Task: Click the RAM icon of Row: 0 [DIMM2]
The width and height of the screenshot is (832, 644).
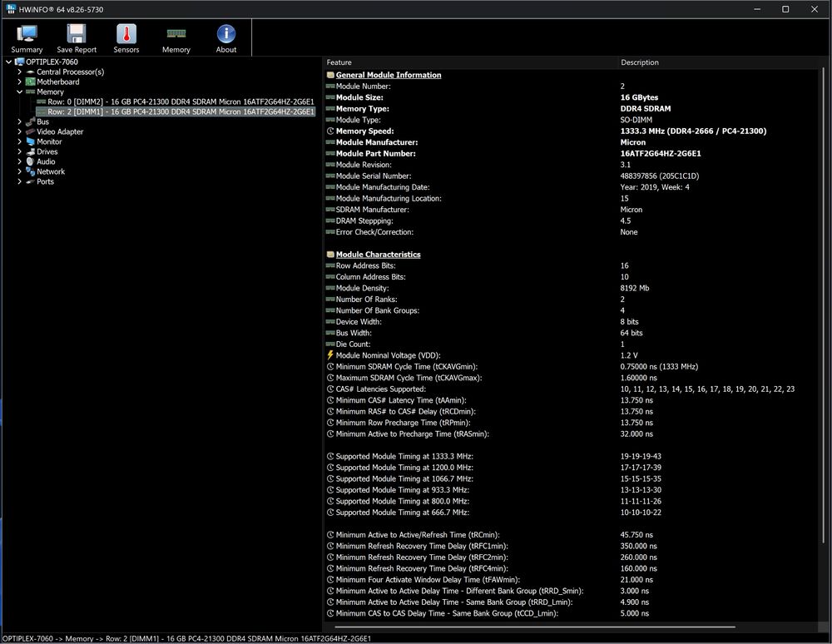Action: (x=42, y=102)
